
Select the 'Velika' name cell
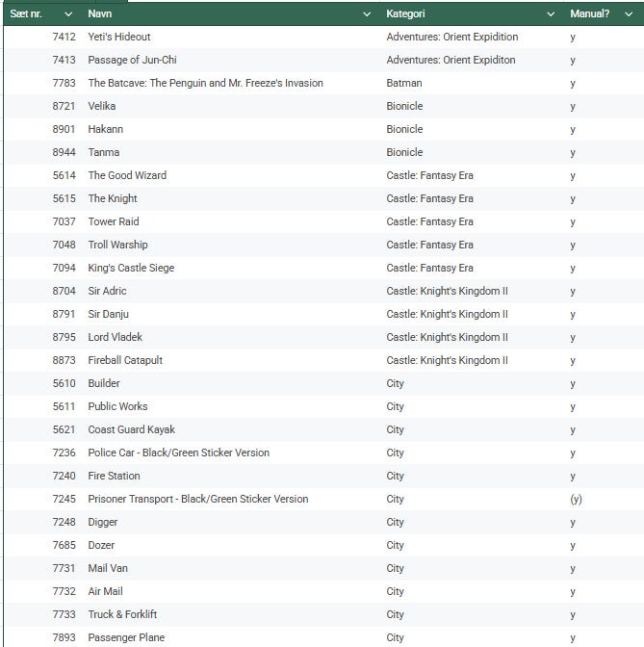point(232,106)
